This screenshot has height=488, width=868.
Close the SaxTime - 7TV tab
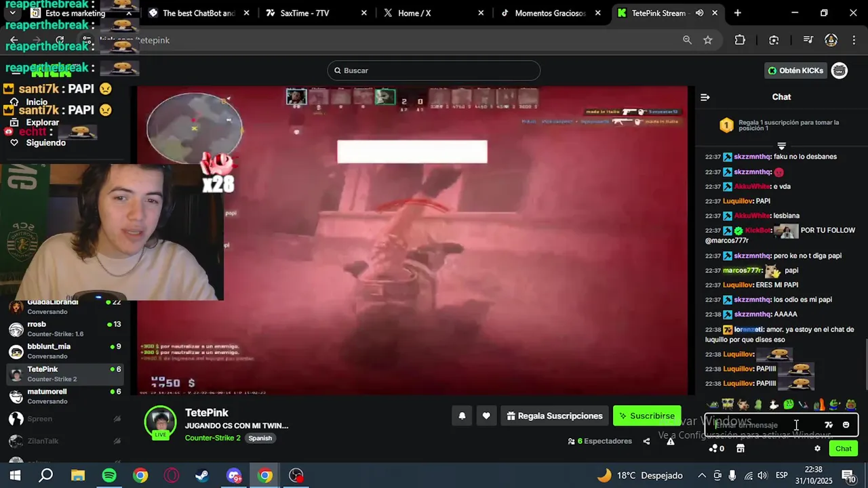click(364, 13)
